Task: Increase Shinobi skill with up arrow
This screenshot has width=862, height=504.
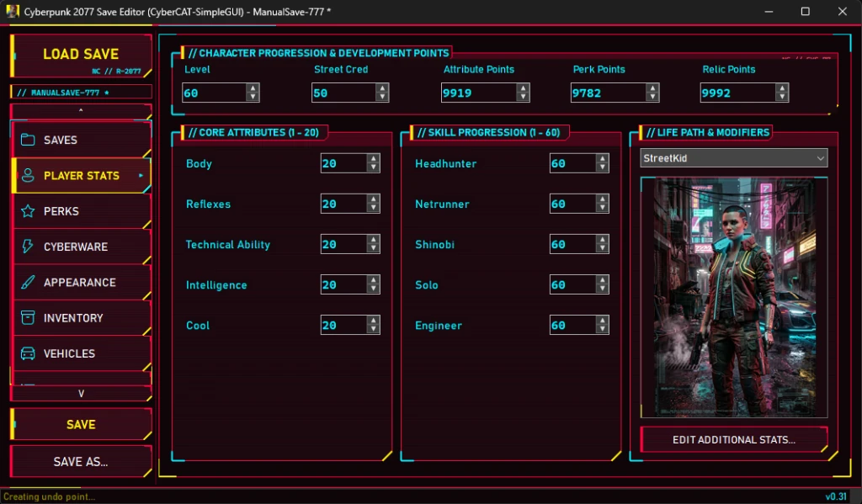Action: (603, 240)
